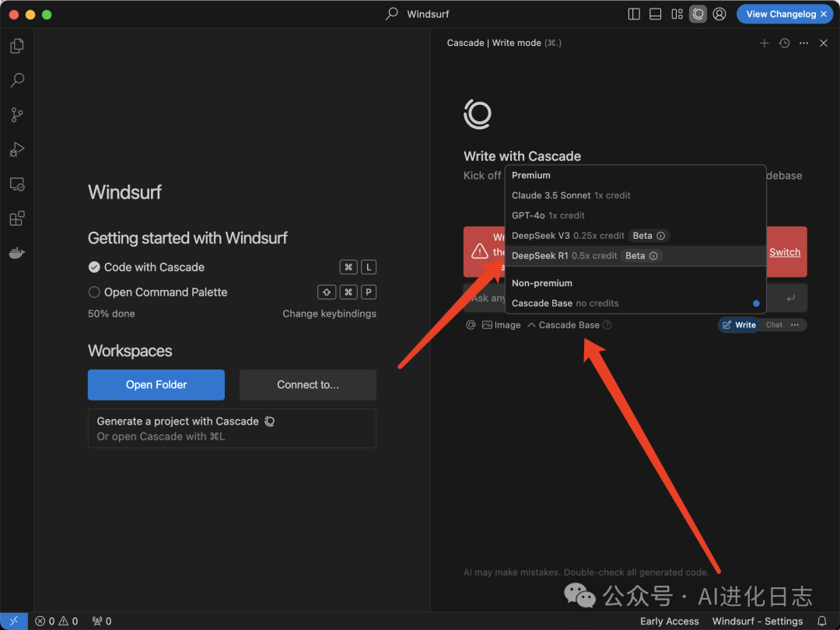Open the account profile icon
Image resolution: width=840 pixels, height=630 pixels.
tap(719, 15)
